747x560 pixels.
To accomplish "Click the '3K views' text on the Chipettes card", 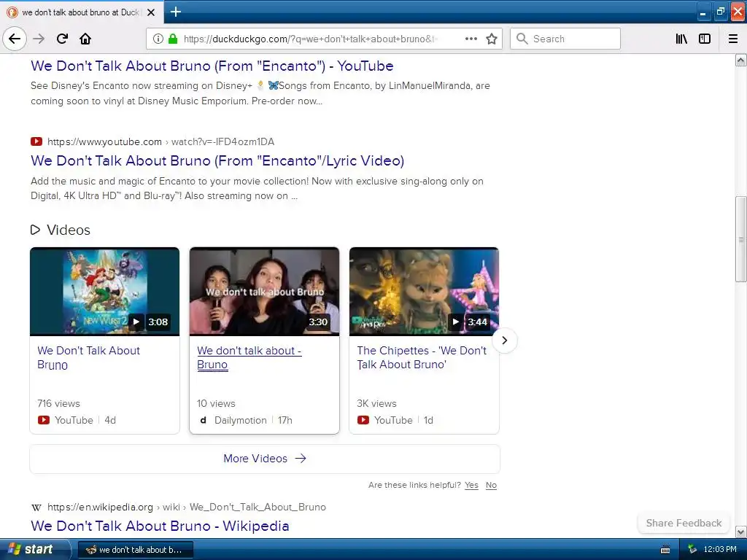I will (x=376, y=403).
